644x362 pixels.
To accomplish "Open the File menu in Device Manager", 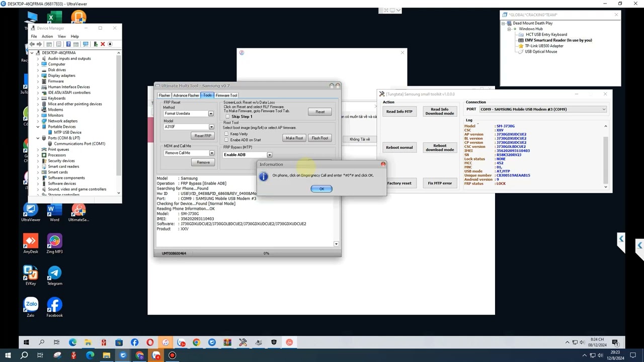I will [x=34, y=36].
